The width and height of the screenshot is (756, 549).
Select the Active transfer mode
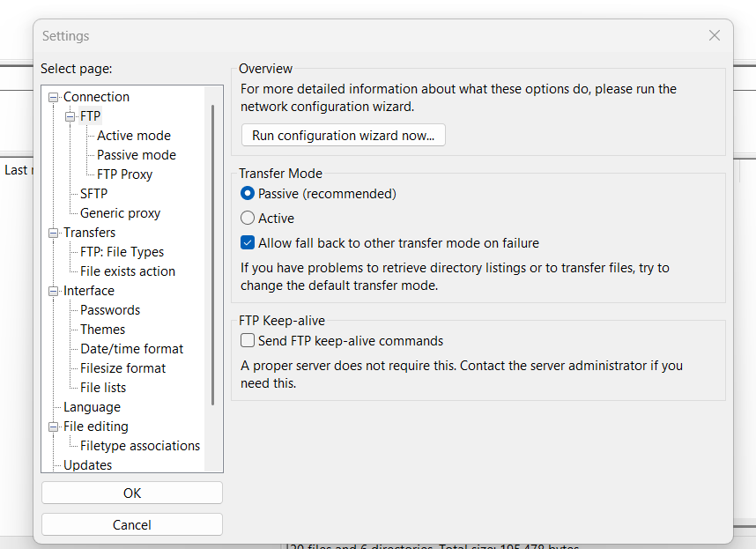coord(247,218)
